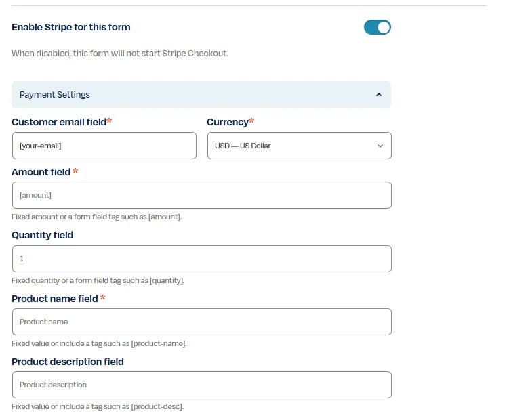Open the Currency dropdown
The height and width of the screenshot is (420, 509).
[x=300, y=146]
